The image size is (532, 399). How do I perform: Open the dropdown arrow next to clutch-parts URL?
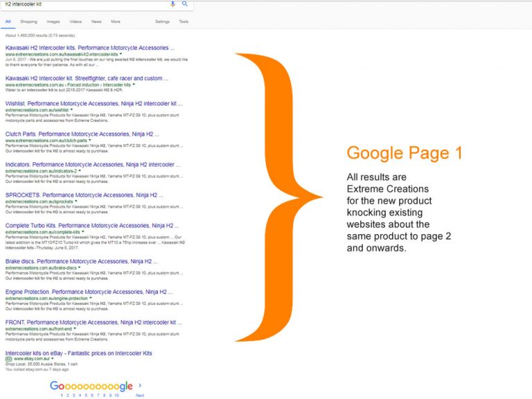[x=89, y=140]
